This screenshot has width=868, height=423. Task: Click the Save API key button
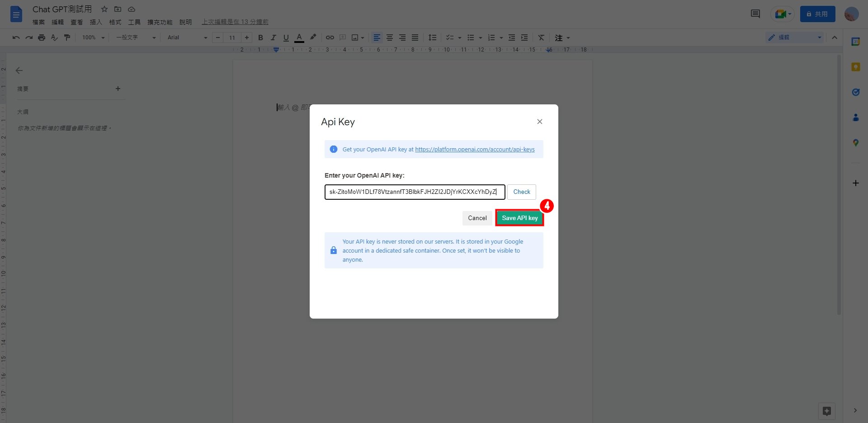point(519,218)
